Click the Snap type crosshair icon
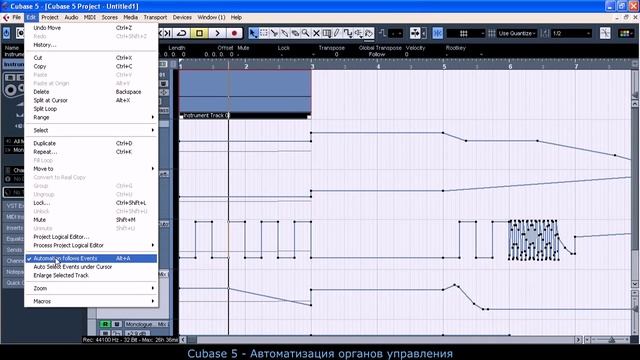This screenshot has height=360, width=640. (x=415, y=33)
